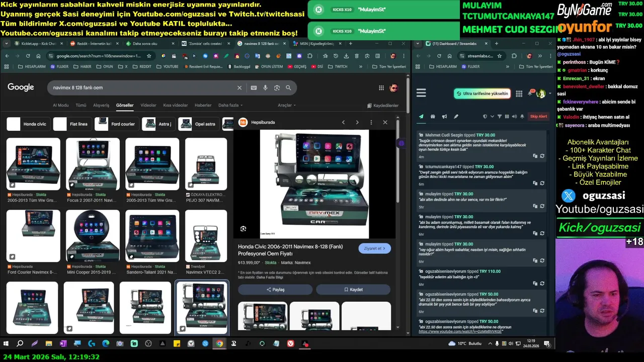Select the pen icon tab in Streamlabs
The image size is (644, 362).
[456, 116]
